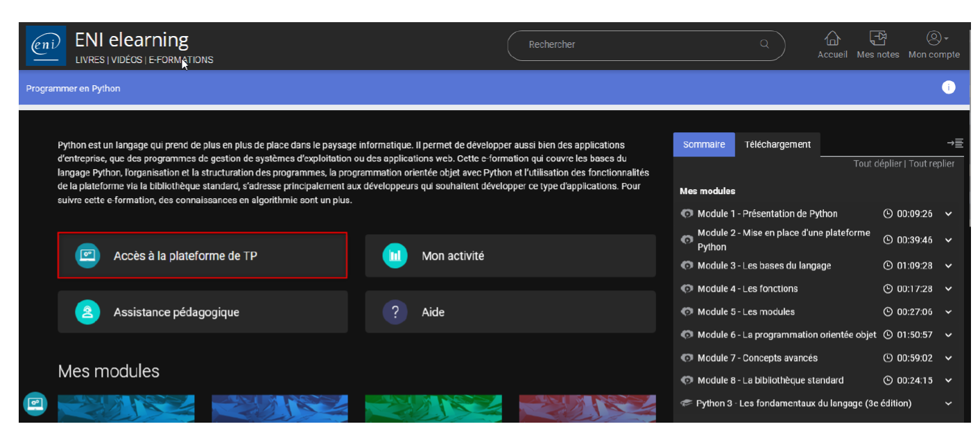Open the first blue module thumbnail

(x=126, y=409)
